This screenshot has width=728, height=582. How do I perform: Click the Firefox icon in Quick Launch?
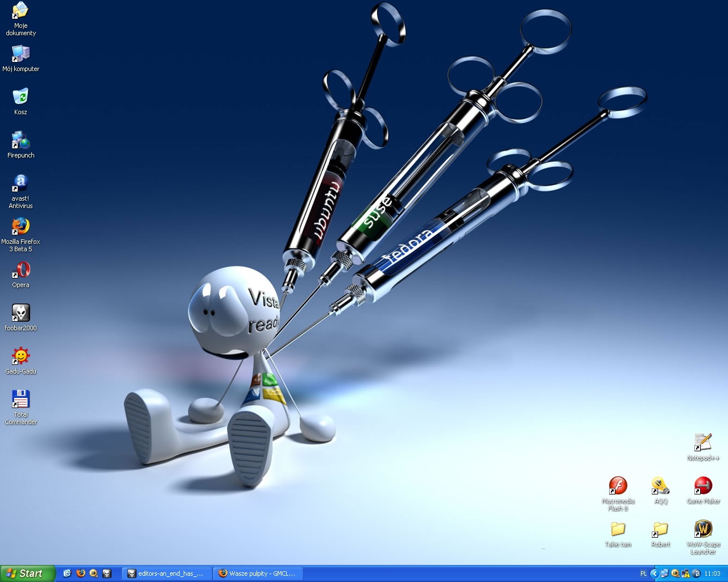coord(81,573)
